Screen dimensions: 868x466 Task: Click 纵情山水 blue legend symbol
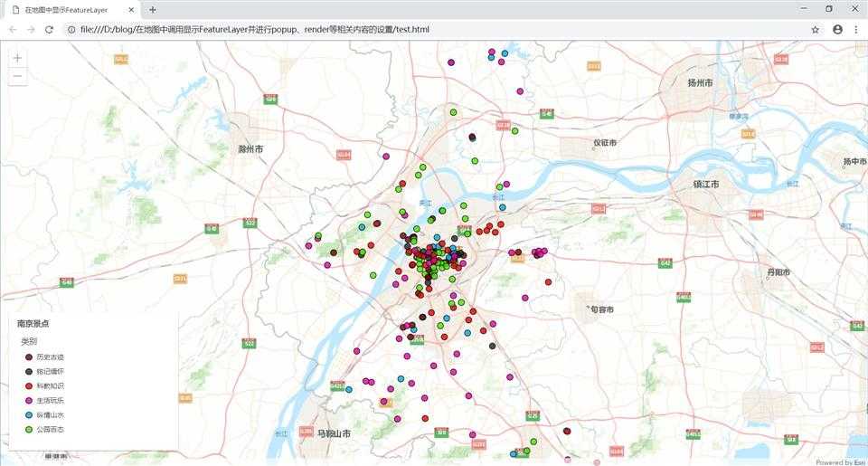(29, 415)
